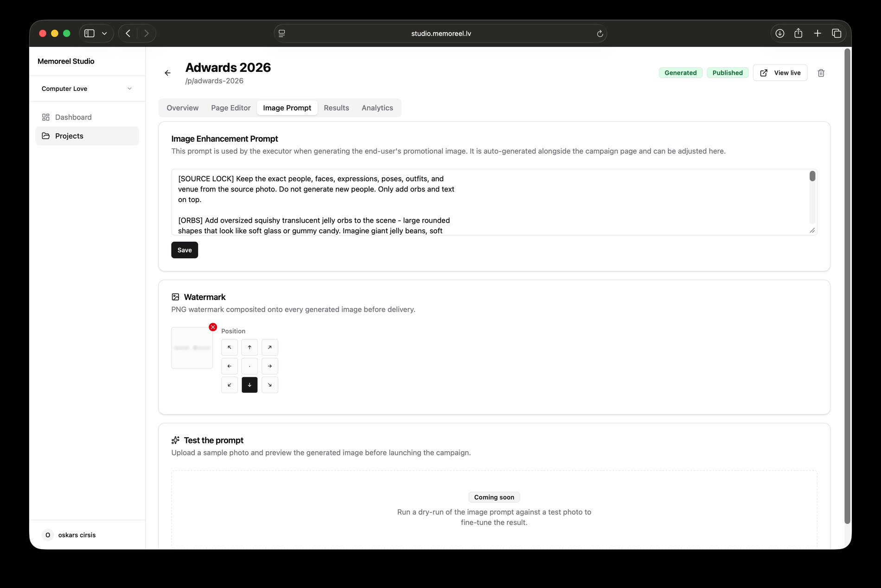
Task: Click the prompt text area resize handle
Action: click(812, 230)
